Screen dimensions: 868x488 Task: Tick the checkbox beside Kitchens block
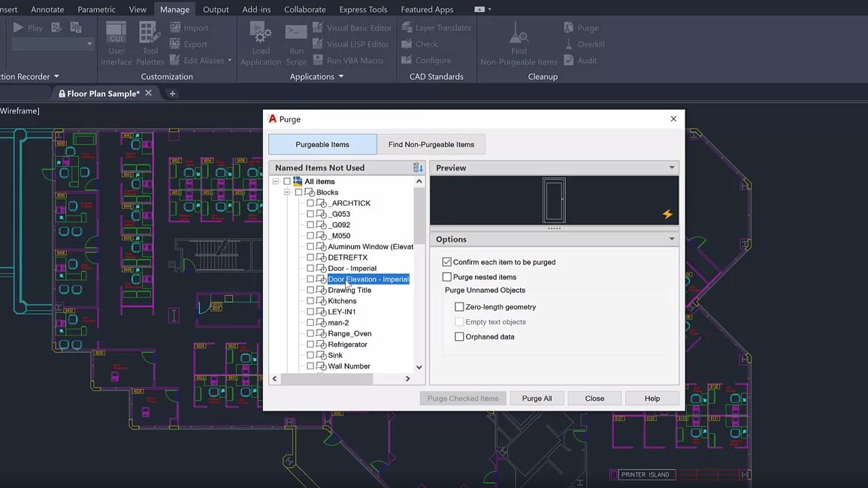point(310,301)
